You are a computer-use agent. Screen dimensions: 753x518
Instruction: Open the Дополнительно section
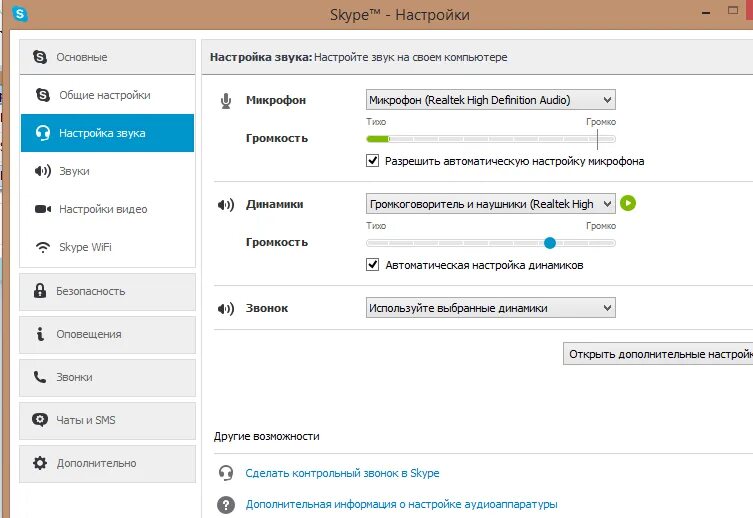(108, 463)
